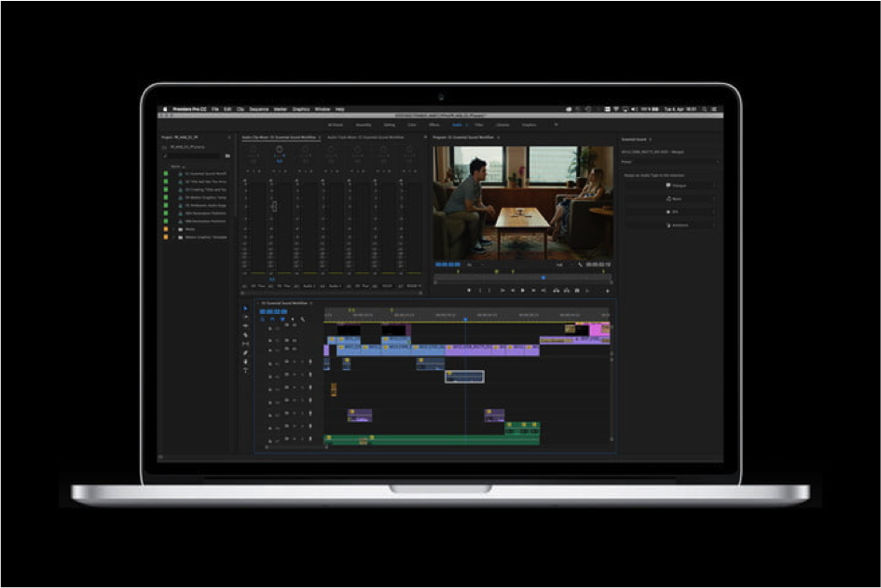The height and width of the screenshot is (588, 881).
Task: Toggle linked selection in timeline header
Action: coord(282,320)
